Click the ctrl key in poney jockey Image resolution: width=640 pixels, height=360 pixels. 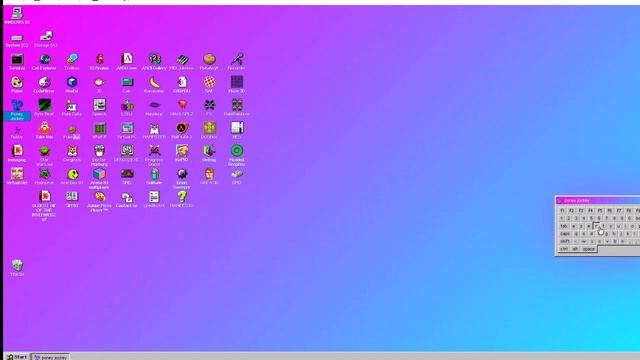coord(564,249)
